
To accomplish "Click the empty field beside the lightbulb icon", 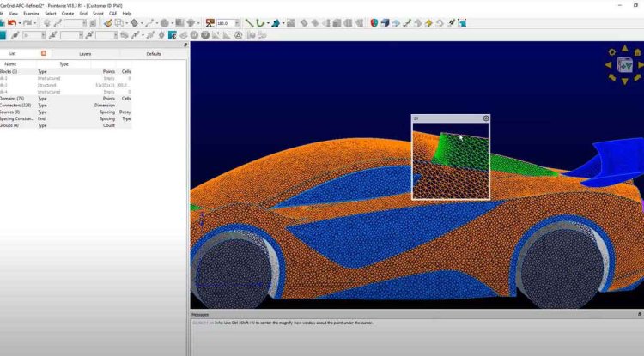I will coord(75,23).
